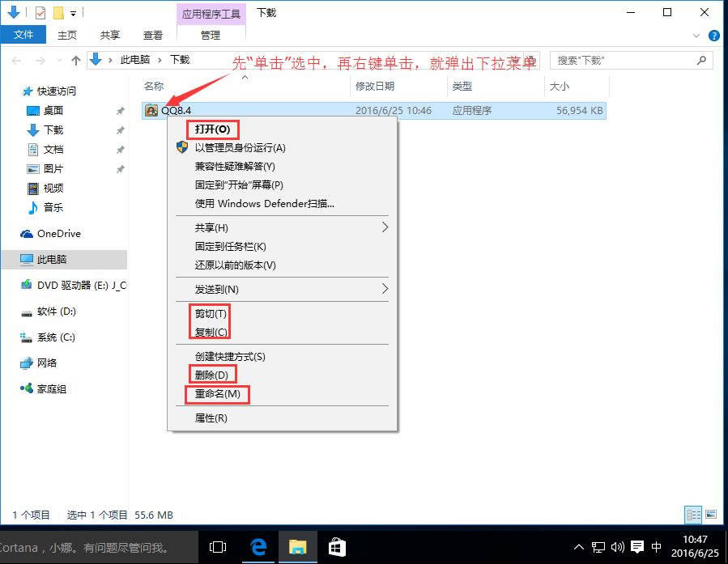Open the Action Center notification icon
728x564 pixels.
tap(637, 547)
